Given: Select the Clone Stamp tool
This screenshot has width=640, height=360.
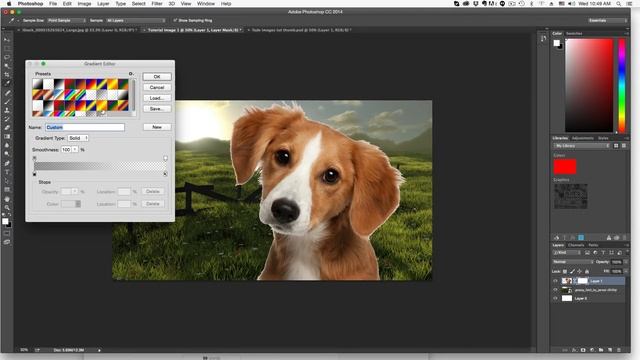Looking at the screenshot, I should click(7, 110).
